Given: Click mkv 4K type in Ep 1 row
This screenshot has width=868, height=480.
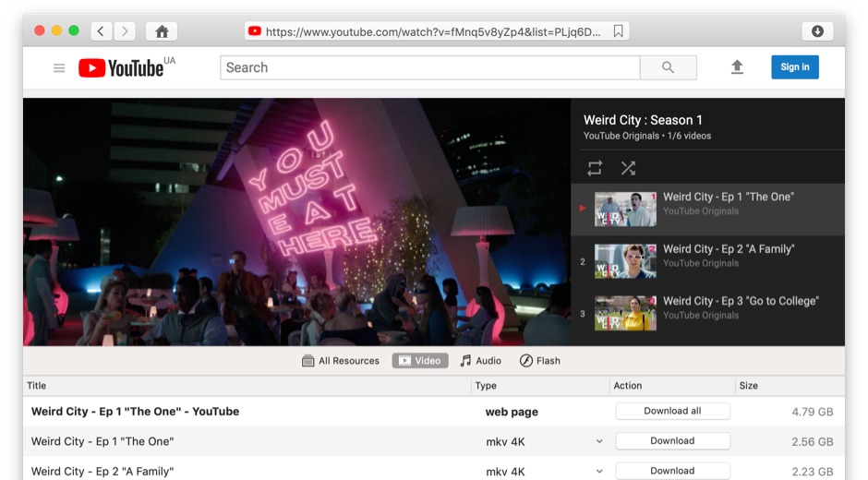Looking at the screenshot, I should pyautogui.click(x=505, y=442).
